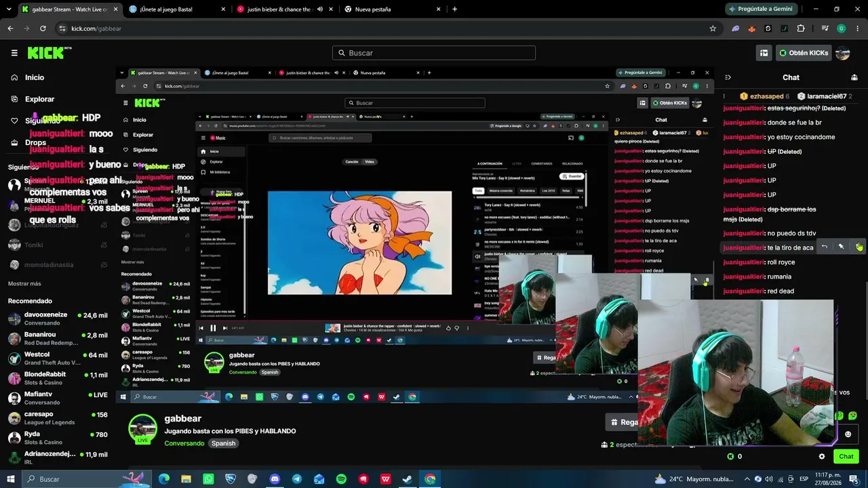Image resolution: width=868 pixels, height=488 pixels.
Task: Click the Spanish language tag
Action: click(x=223, y=443)
